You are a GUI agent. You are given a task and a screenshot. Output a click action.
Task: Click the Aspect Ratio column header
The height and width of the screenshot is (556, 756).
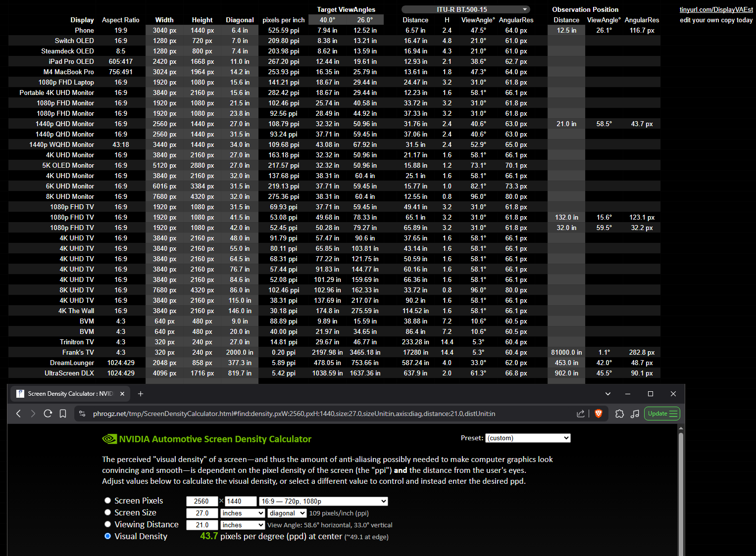point(121,20)
